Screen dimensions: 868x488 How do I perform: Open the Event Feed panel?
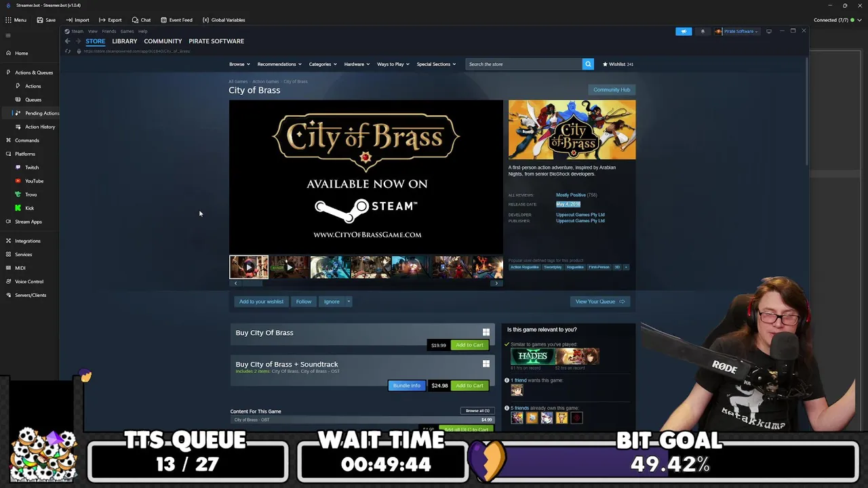point(176,20)
